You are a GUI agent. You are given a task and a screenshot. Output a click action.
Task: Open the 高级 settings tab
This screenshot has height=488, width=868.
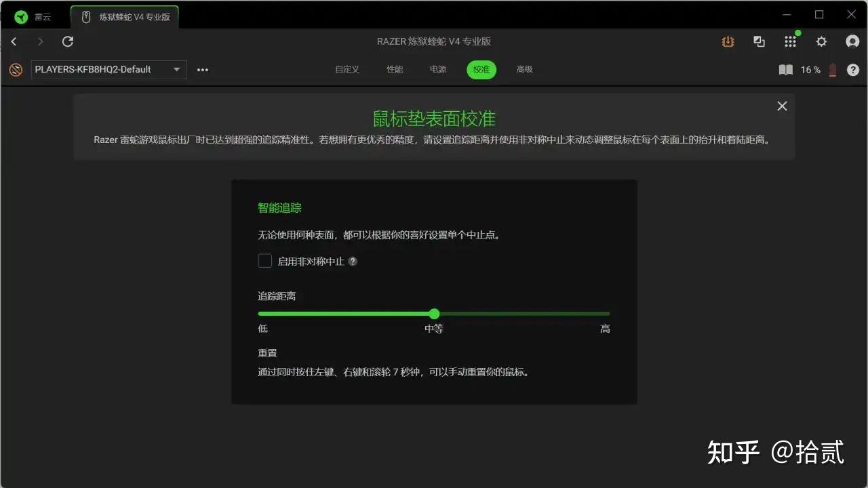click(x=524, y=69)
